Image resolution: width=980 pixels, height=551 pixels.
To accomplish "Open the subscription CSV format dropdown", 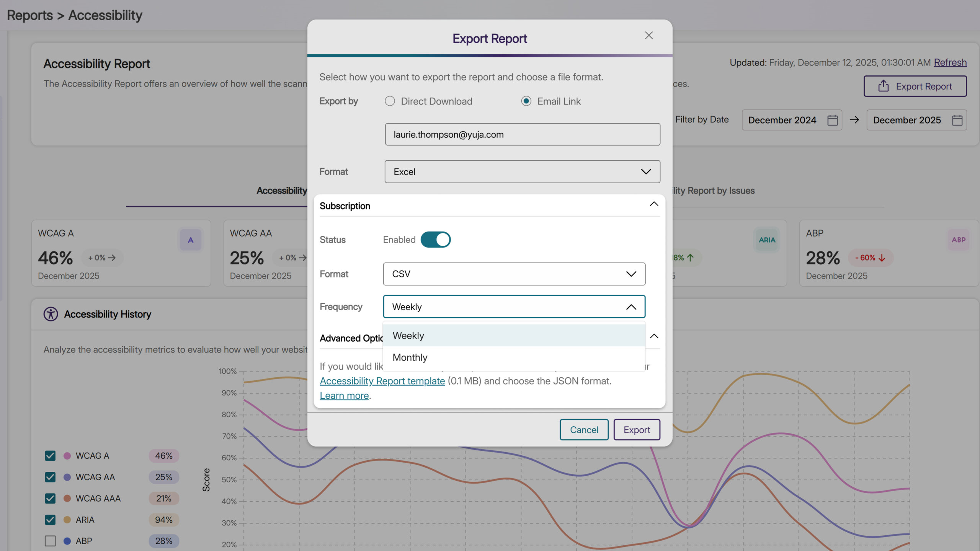I will (x=514, y=274).
